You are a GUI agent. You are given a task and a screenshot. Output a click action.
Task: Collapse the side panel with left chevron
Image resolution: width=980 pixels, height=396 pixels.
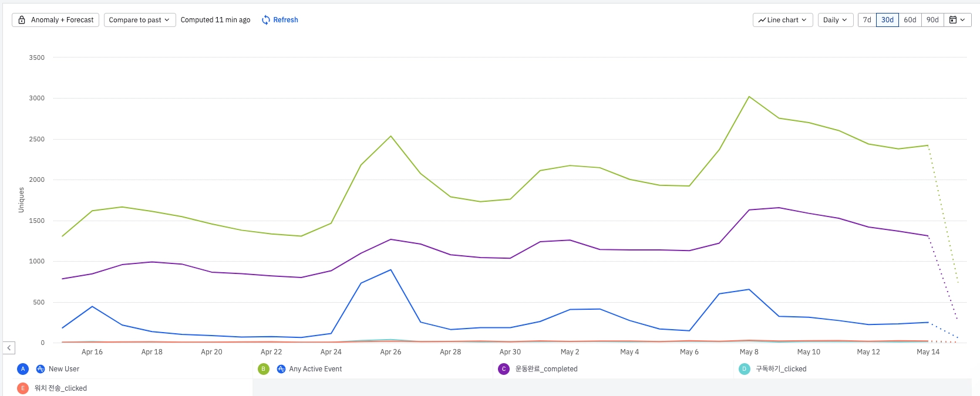9,348
